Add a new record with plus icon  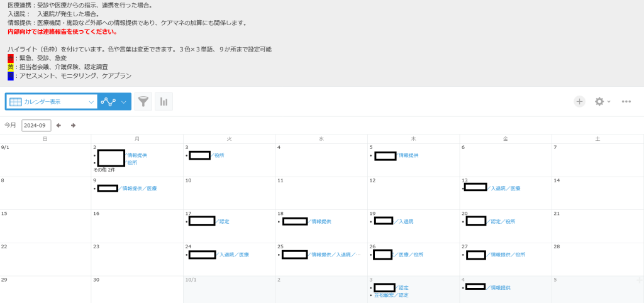click(579, 101)
